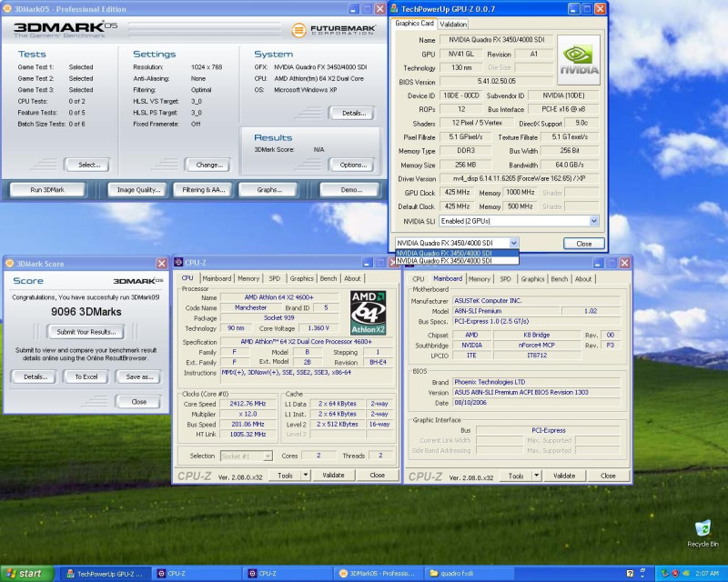Export score To Excel
The width and height of the screenshot is (728, 582).
pos(86,376)
